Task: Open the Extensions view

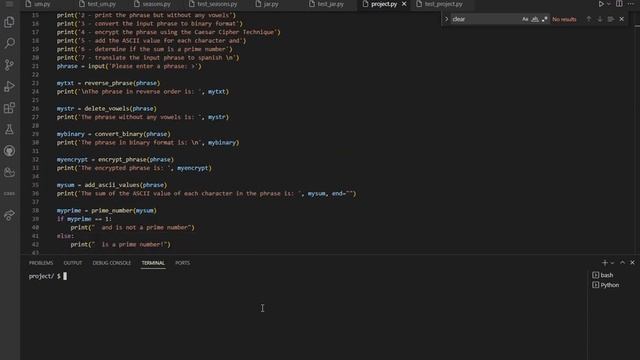Action: (x=9, y=108)
